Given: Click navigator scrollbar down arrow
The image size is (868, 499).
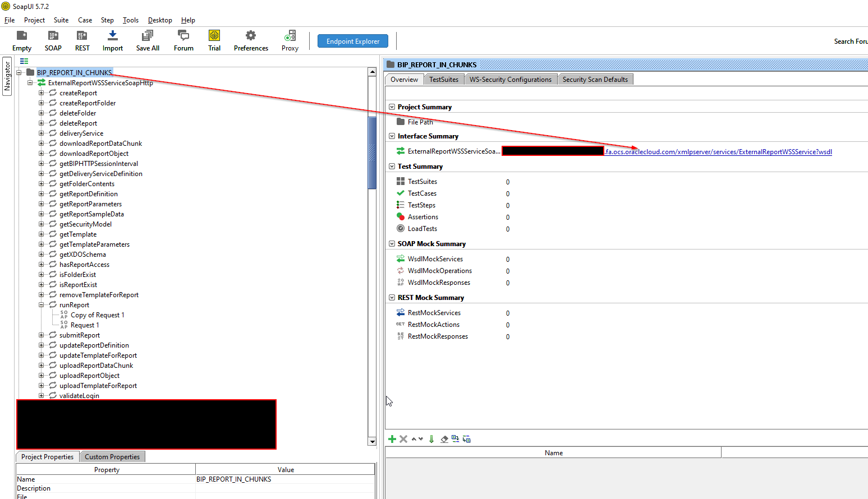Looking at the screenshot, I should pyautogui.click(x=372, y=441).
